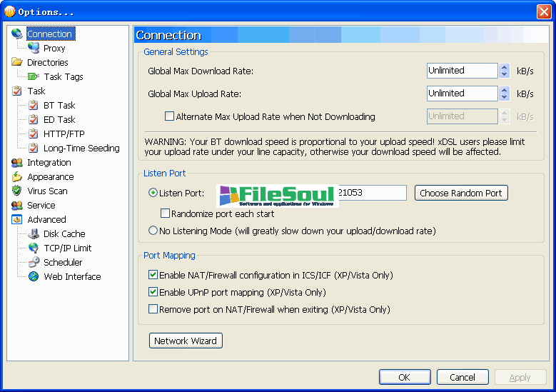Disable UPnP port mapping checkbox
The image size is (556, 392).
pos(153,292)
